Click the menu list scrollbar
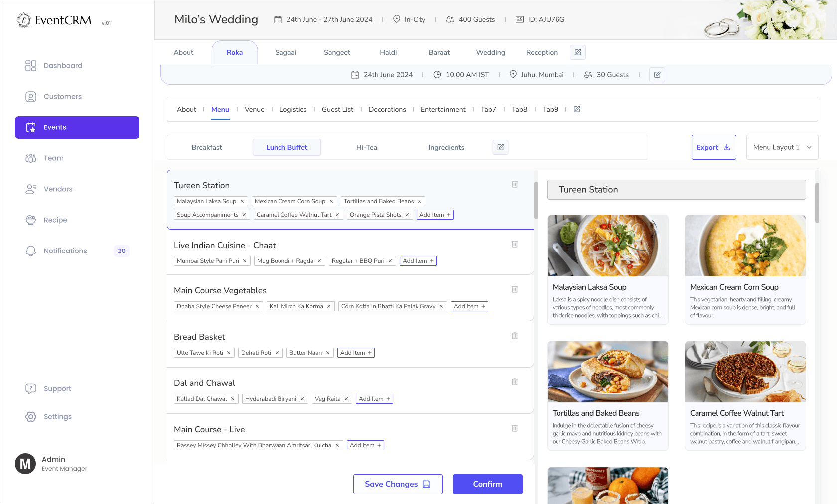This screenshot has width=837, height=504. pyautogui.click(x=536, y=200)
